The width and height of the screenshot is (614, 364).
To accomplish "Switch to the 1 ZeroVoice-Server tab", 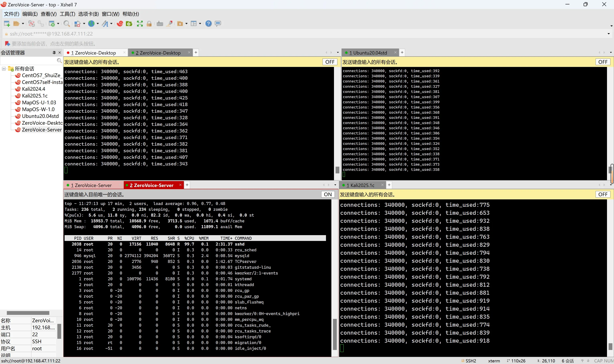I will click(x=91, y=185).
